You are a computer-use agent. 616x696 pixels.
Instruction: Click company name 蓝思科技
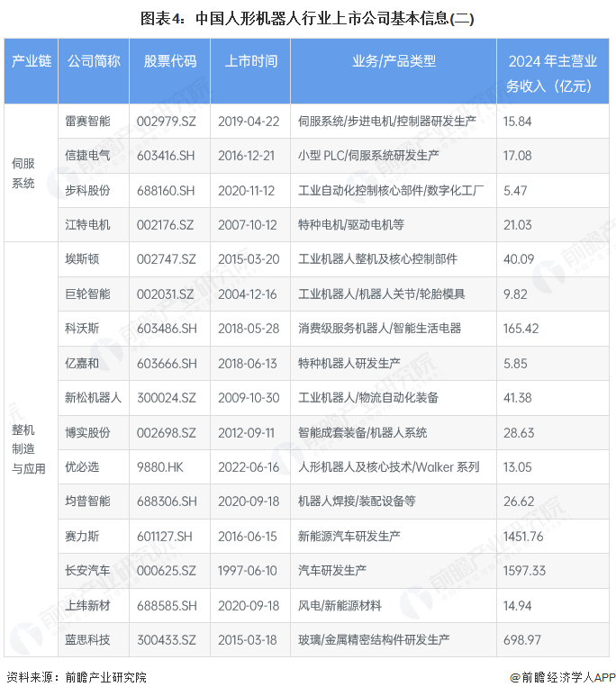tap(87, 640)
